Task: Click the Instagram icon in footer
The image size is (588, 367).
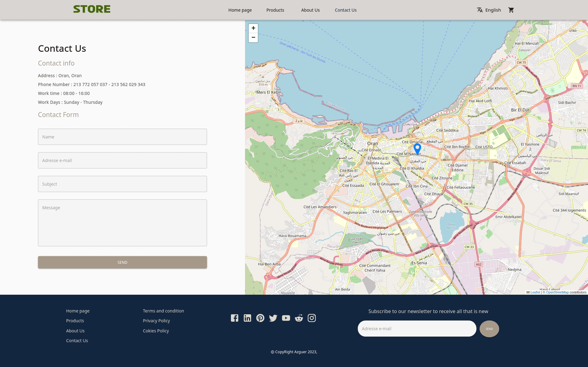Action: [x=312, y=318]
